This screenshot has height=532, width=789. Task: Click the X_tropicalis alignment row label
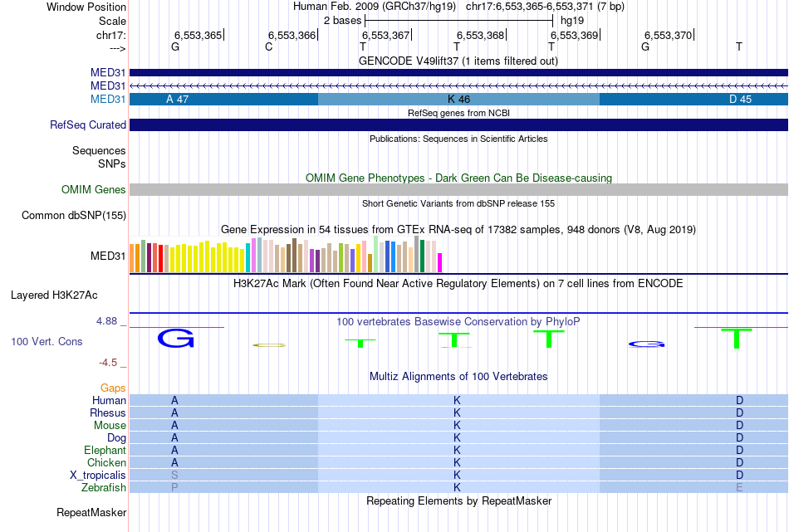pos(98,476)
